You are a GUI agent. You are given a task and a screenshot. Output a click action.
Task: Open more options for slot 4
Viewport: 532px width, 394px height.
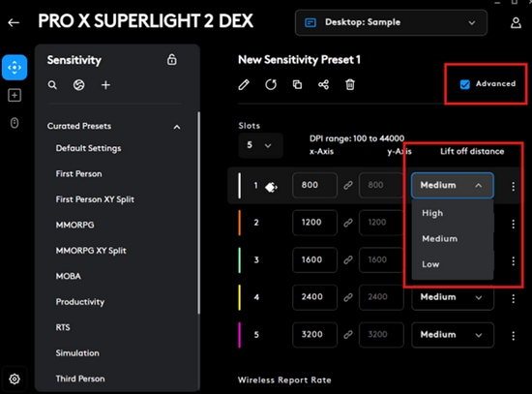(513, 298)
